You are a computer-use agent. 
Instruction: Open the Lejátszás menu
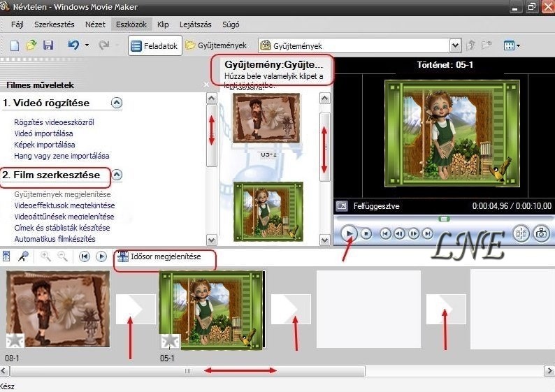point(196,24)
